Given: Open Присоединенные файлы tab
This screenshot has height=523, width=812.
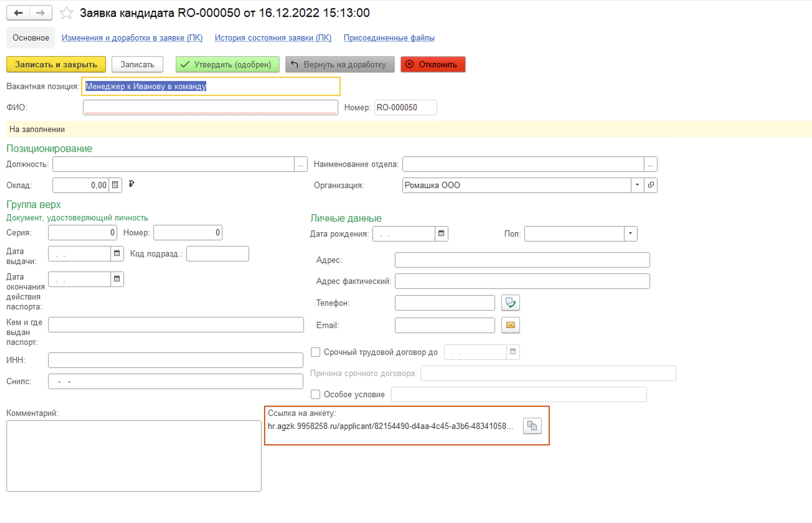Looking at the screenshot, I should [389, 38].
